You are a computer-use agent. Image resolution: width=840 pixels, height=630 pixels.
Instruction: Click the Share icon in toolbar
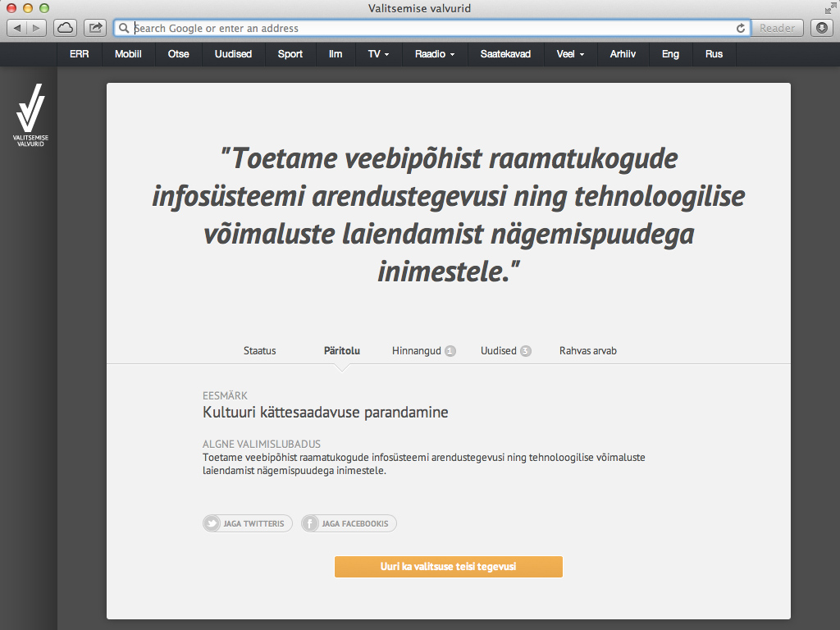(x=95, y=28)
